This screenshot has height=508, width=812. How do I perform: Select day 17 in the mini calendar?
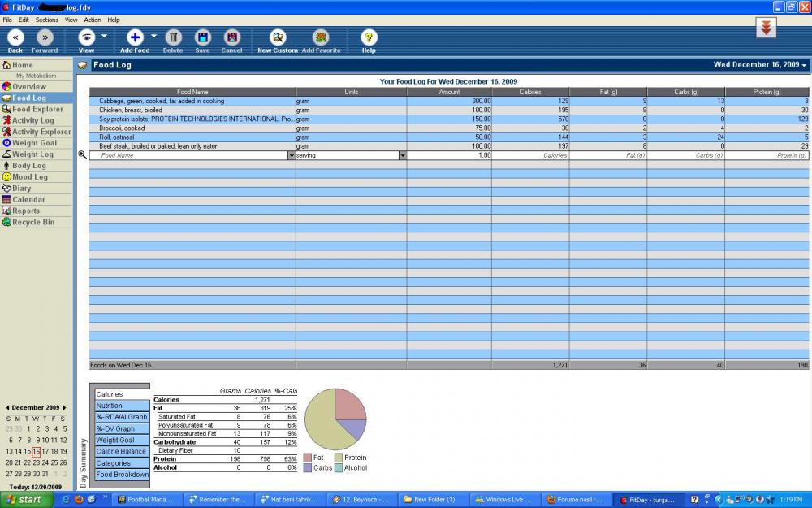coord(45,451)
